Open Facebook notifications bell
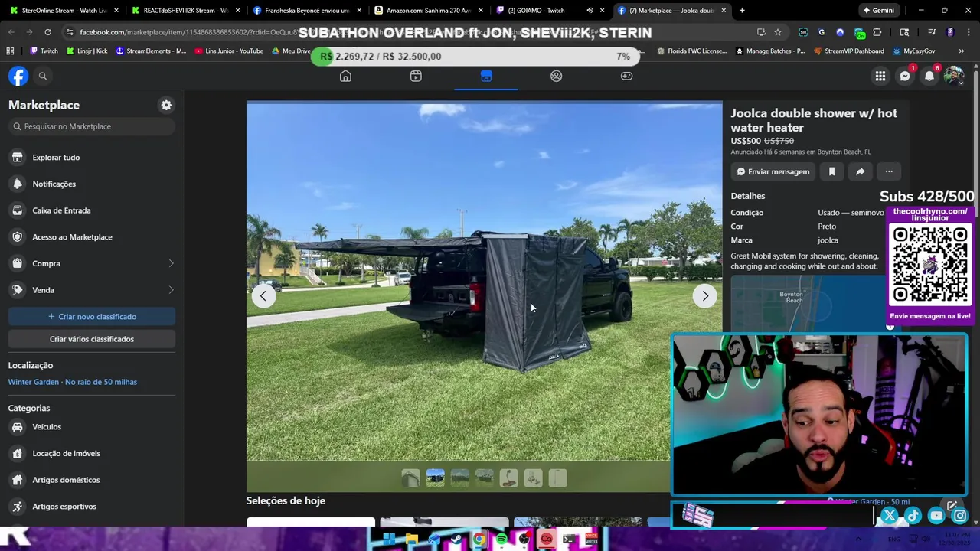The image size is (980, 551). coord(929,76)
